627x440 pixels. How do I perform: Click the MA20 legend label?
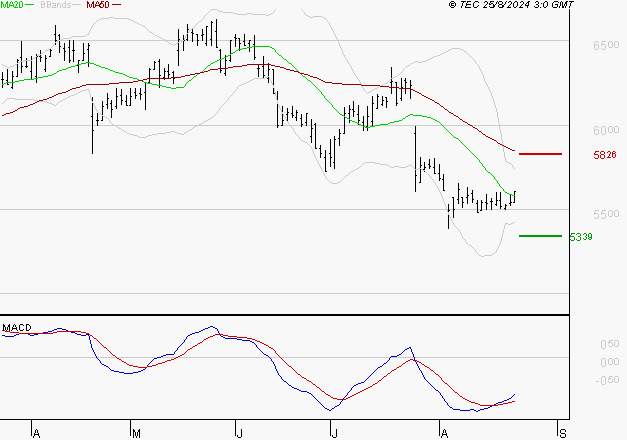pos(11,5)
